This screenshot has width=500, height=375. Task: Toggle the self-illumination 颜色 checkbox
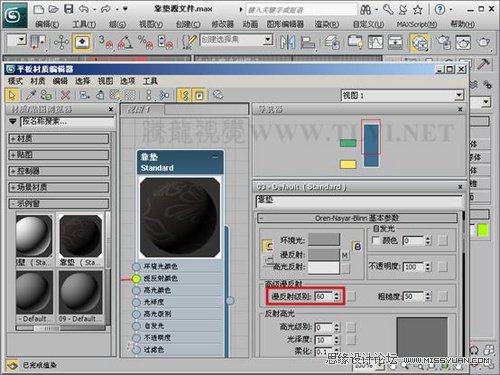[375, 240]
